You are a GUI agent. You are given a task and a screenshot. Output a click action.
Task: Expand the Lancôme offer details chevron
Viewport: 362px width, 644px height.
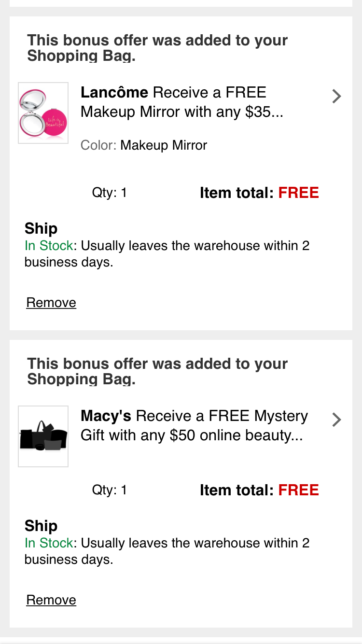point(337,97)
